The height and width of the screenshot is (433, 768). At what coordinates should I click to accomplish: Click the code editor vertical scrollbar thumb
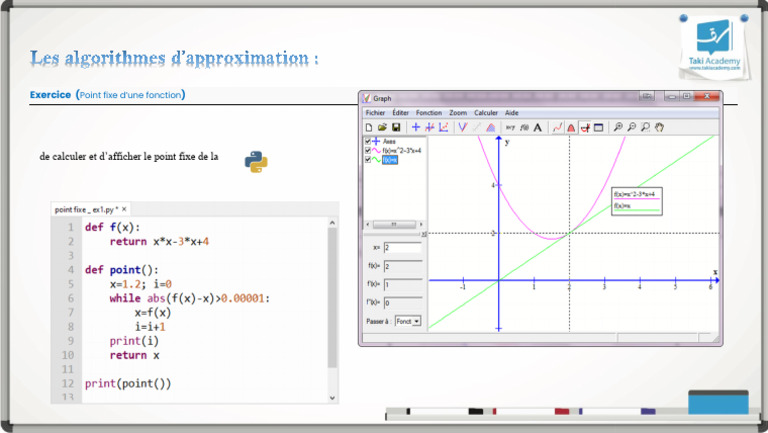332,298
